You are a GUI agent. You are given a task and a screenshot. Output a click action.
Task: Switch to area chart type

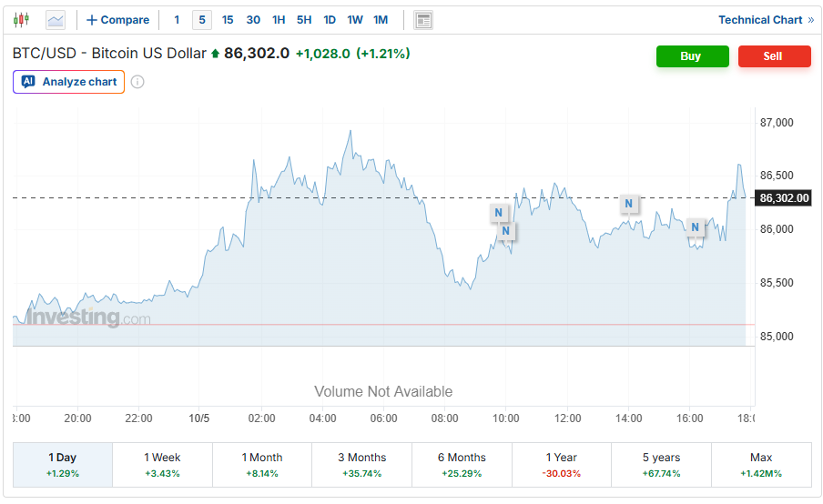pos(56,20)
